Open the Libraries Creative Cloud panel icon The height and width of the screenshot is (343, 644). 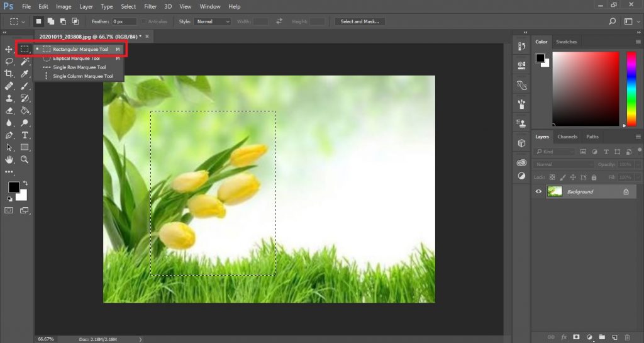point(521,162)
